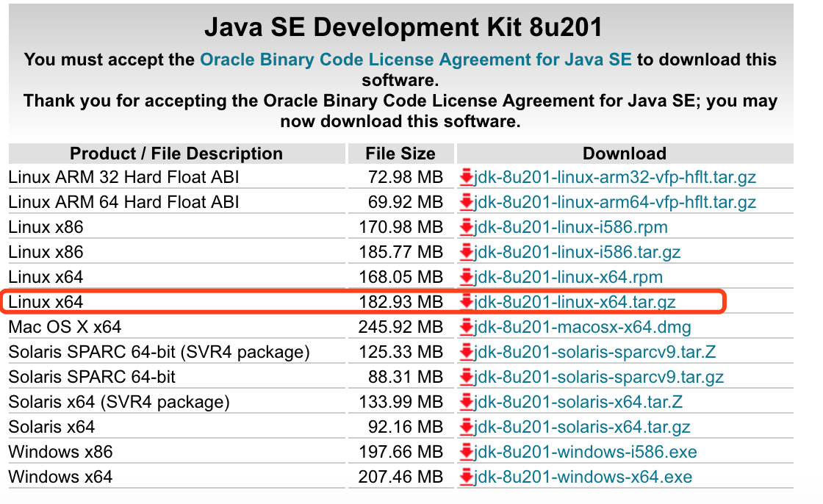Click download arrow icon beside solaris-sparcv9.tar.gz
The image size is (823, 504).
(466, 377)
